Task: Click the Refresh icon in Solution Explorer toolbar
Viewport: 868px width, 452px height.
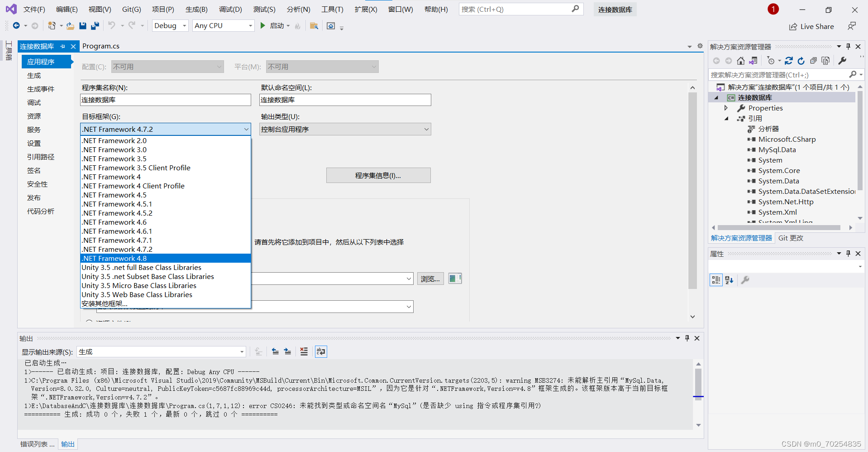Action: (x=801, y=60)
